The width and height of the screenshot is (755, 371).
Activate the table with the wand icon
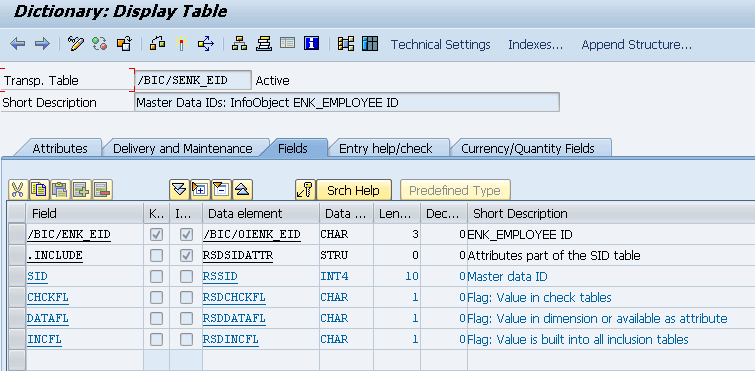pyautogui.click(x=181, y=44)
